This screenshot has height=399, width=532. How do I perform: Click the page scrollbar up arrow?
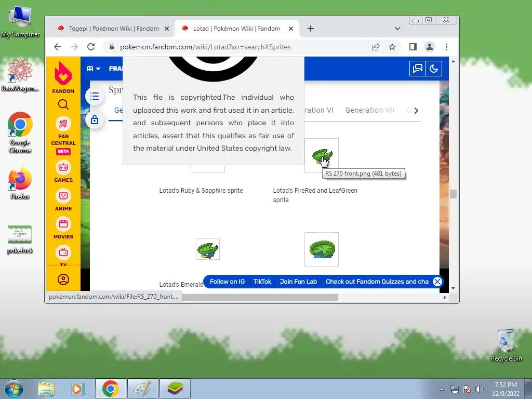click(453, 61)
